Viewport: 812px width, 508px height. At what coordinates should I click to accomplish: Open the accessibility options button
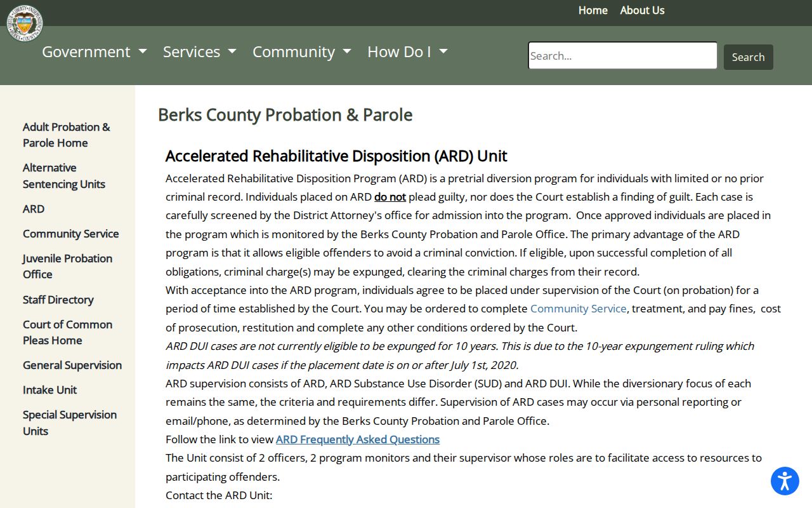pyautogui.click(x=785, y=481)
